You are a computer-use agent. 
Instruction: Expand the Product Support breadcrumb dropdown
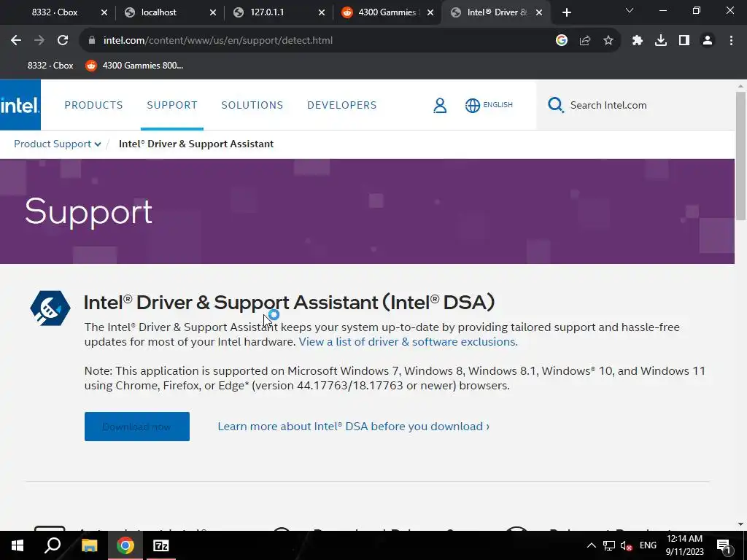tap(57, 144)
